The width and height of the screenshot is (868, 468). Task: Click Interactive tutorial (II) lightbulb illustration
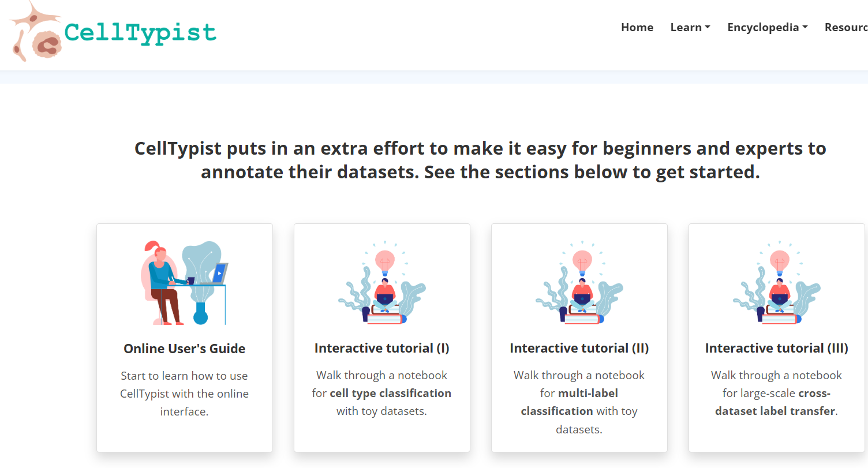579,283
